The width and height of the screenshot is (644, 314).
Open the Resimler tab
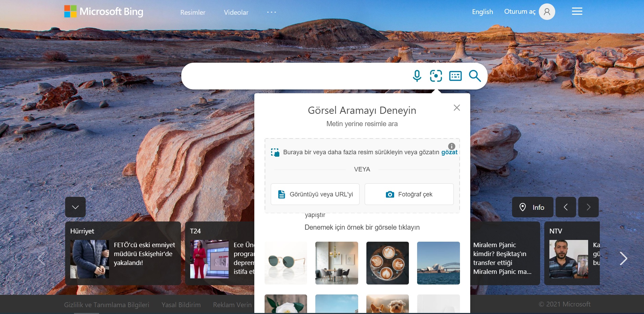click(x=193, y=12)
